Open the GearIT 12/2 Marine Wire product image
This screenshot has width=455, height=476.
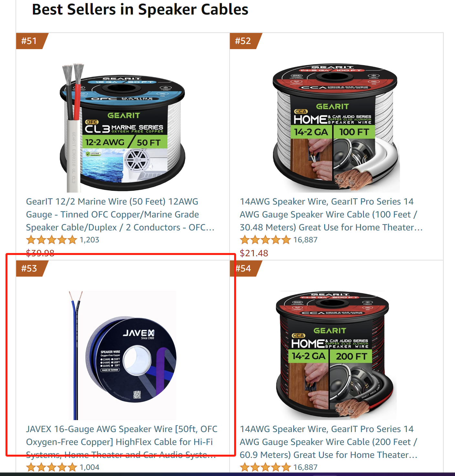click(123, 128)
